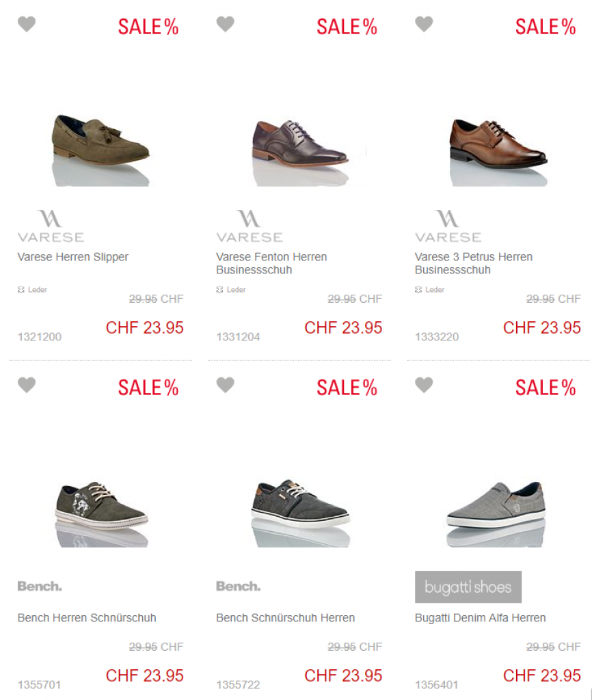Click the bugatti shoes brand logo
Viewport: 592px width, 700px height.
tap(468, 587)
